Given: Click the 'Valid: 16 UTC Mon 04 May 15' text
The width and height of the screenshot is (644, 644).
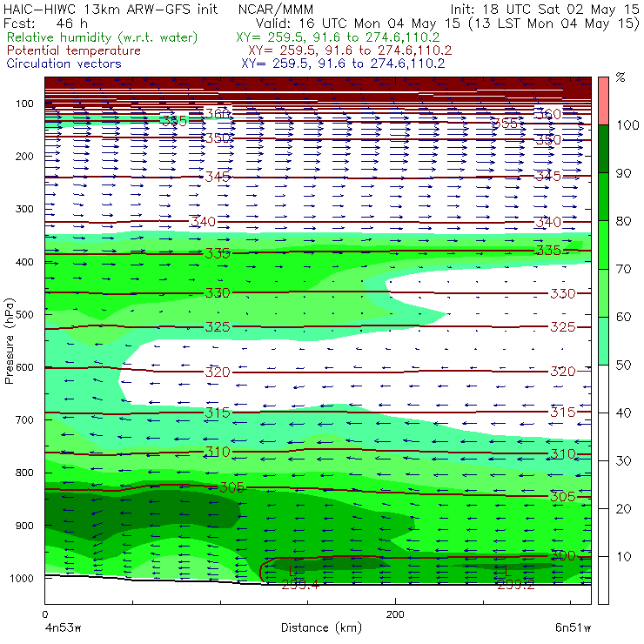Looking at the screenshot, I should [359, 23].
